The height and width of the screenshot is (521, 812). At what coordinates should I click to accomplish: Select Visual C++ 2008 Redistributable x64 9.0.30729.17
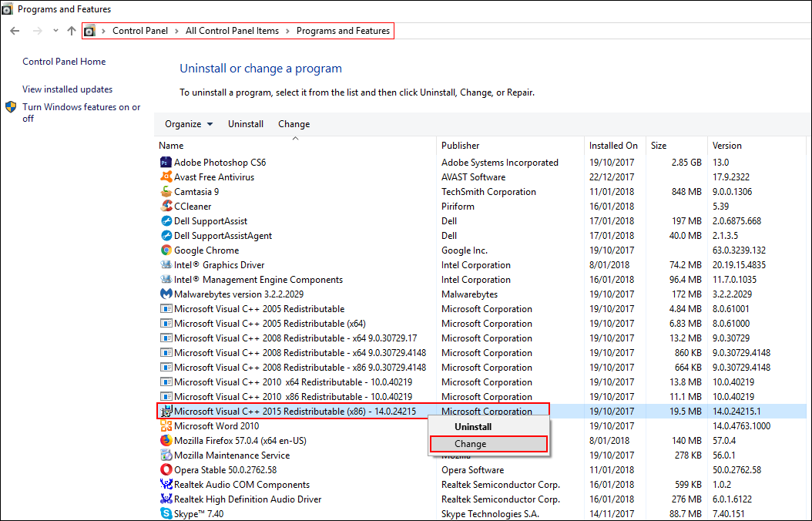pos(481,338)
